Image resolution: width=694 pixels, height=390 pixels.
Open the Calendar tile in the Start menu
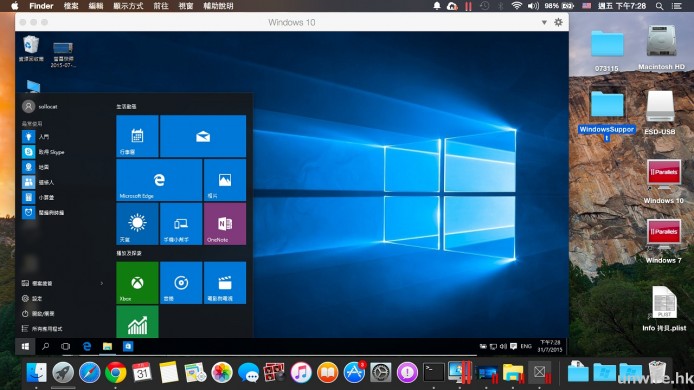point(137,136)
